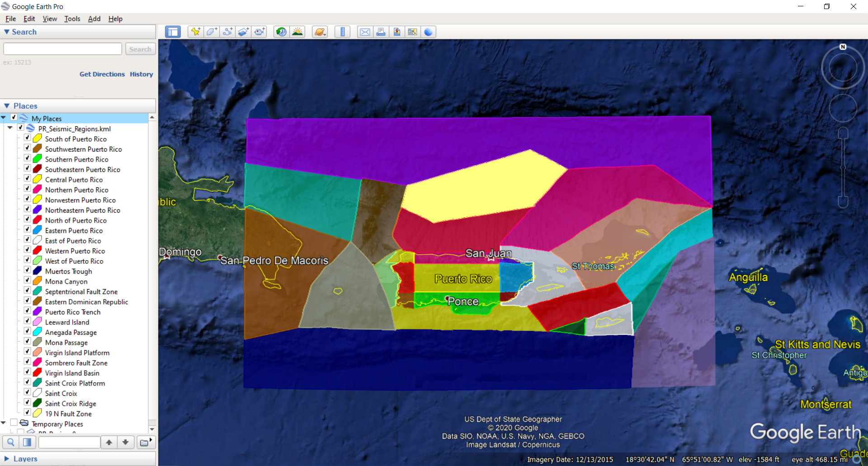868x466 pixels.
Task: Show historical imagery
Action: (281, 32)
